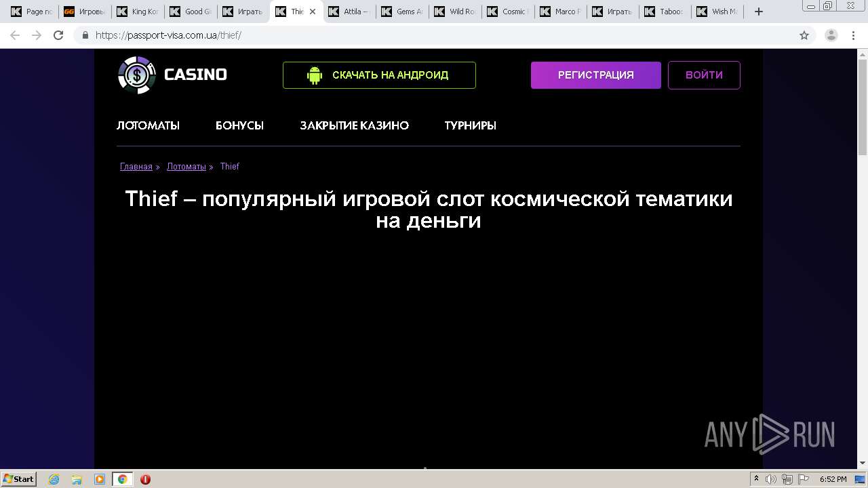
Task: Click the network tray icon
Action: [787, 479]
